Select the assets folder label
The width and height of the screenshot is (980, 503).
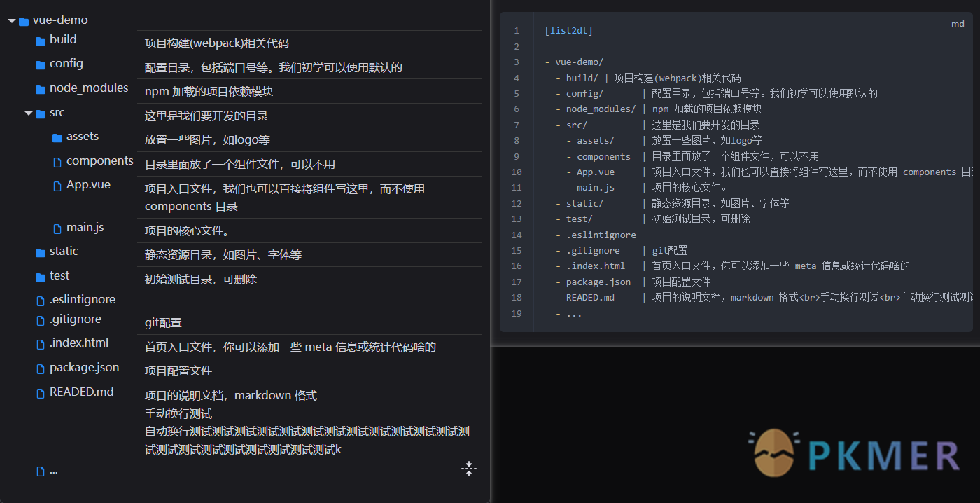(83, 137)
